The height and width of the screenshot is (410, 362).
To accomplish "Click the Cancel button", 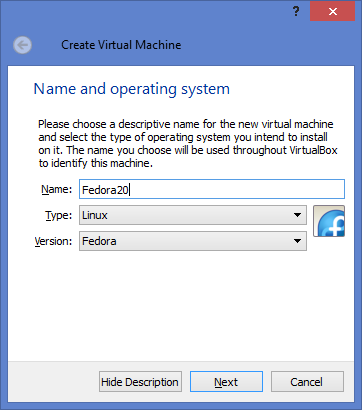I will (x=307, y=382).
